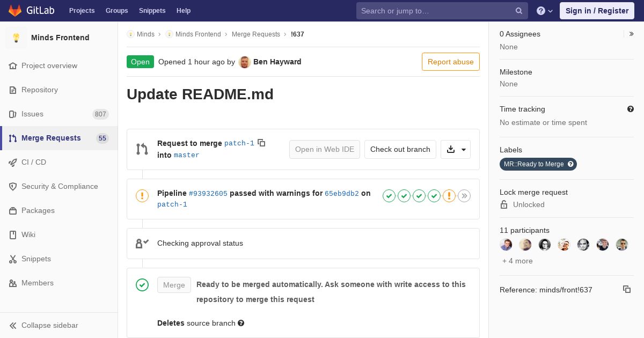The height and width of the screenshot is (338, 644).
Task: Open the Minds breadcrumb link
Action: coord(141,34)
